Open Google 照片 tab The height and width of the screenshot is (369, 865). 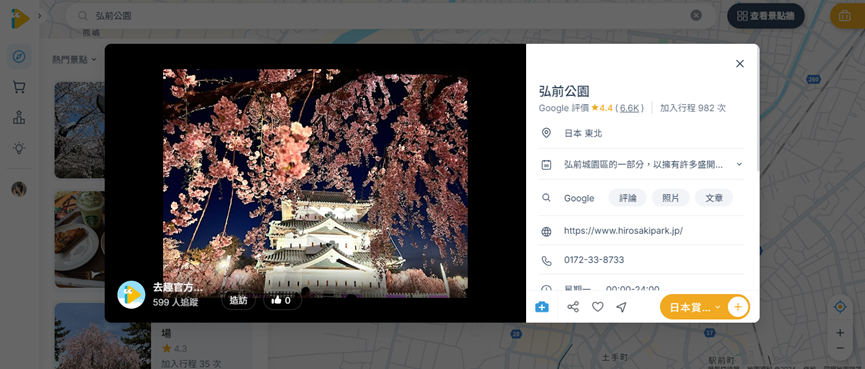click(x=670, y=198)
